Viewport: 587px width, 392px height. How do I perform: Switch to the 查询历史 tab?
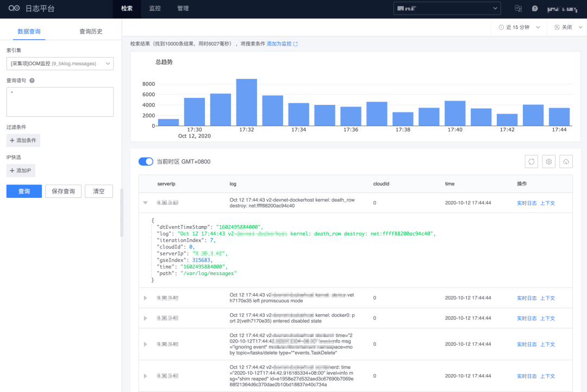point(91,32)
